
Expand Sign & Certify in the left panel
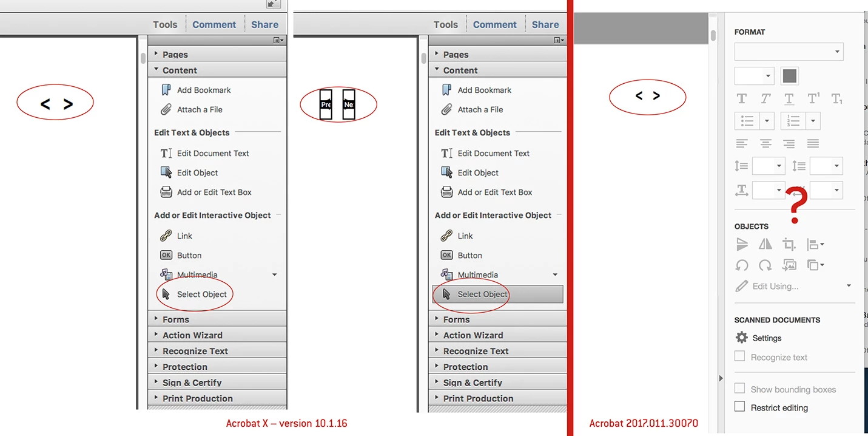[x=217, y=382]
